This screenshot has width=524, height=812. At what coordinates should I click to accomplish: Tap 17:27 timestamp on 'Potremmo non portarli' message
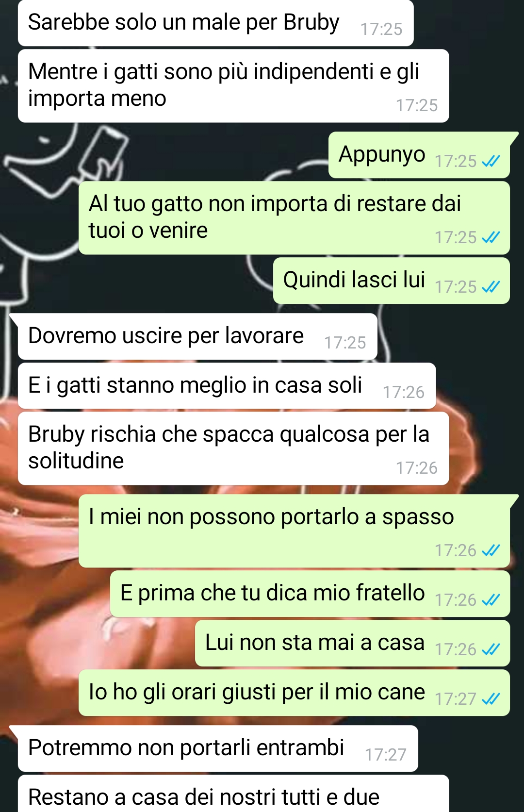point(386,755)
